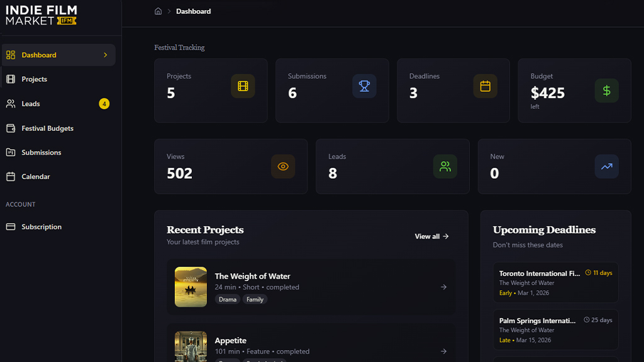Click The Weight of Water poster thumbnail
644x362 pixels.
click(x=191, y=286)
